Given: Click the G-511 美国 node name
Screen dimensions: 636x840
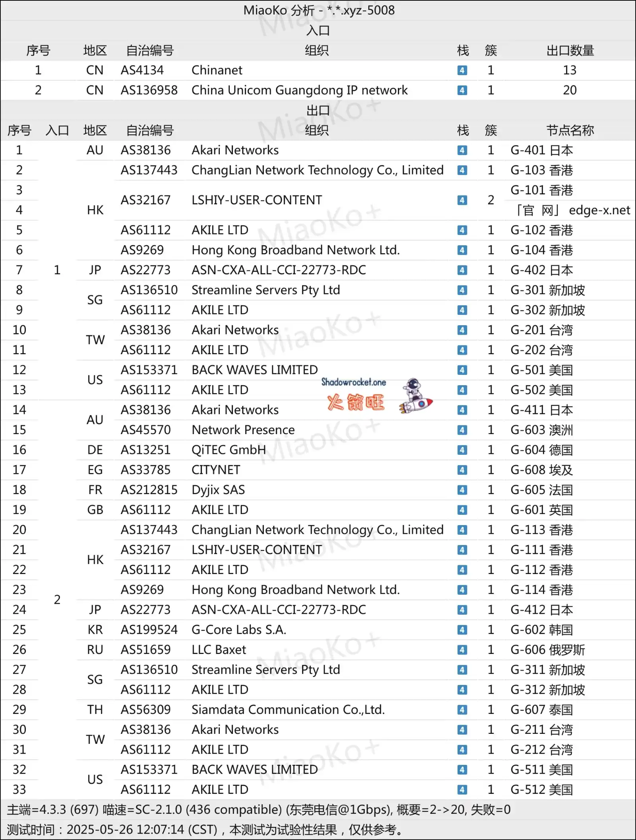Looking at the screenshot, I should tap(542, 770).
